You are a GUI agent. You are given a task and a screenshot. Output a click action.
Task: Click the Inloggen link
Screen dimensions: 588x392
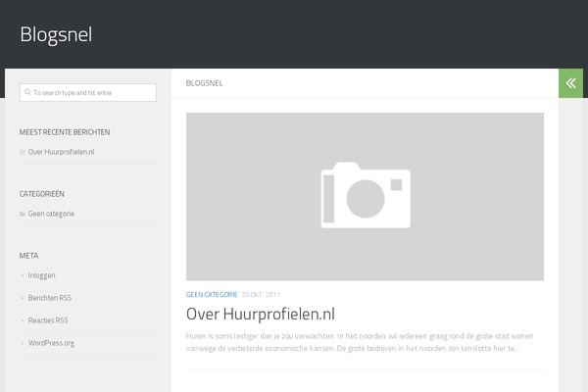click(41, 275)
